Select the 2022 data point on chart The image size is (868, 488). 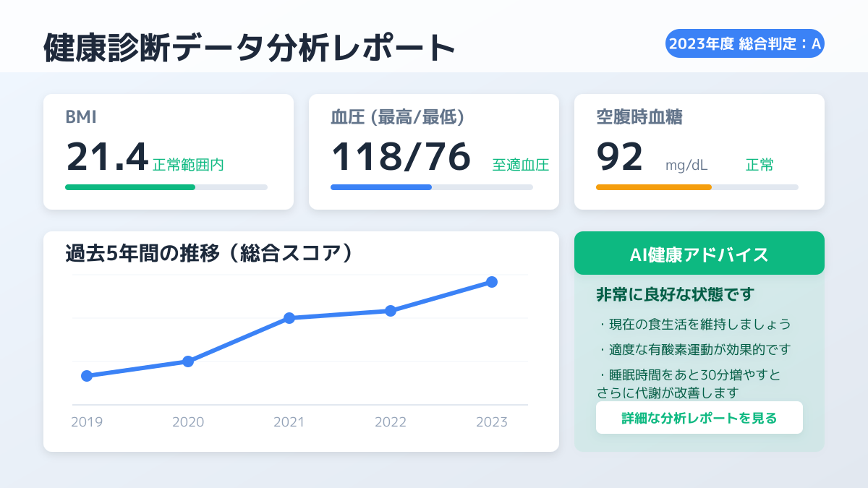click(x=391, y=311)
